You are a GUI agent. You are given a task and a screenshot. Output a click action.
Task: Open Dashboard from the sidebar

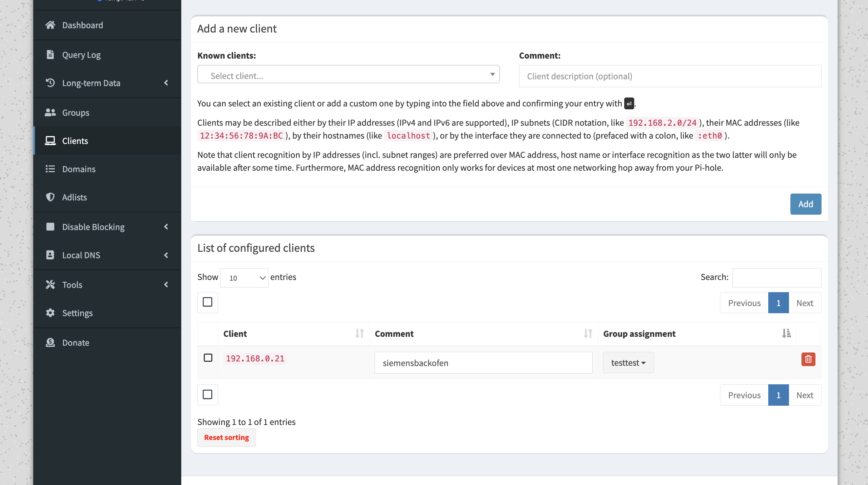[x=107, y=25]
